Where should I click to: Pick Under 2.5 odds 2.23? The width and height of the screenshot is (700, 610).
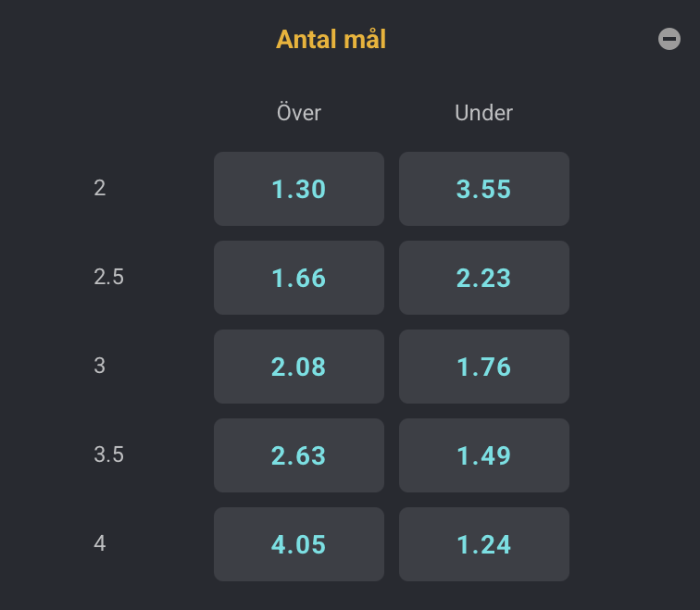pyautogui.click(x=484, y=278)
